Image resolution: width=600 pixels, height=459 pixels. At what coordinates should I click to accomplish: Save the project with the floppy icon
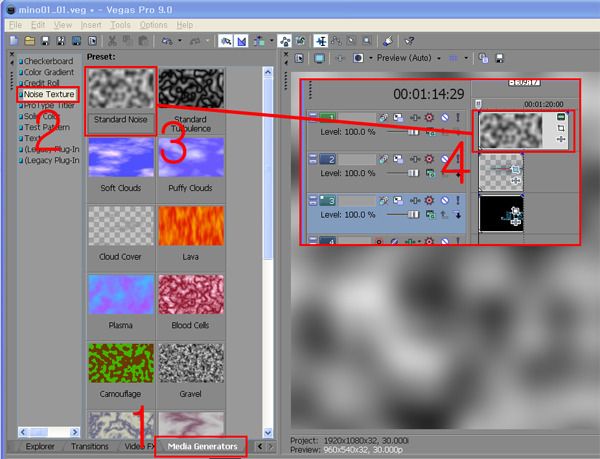46,41
